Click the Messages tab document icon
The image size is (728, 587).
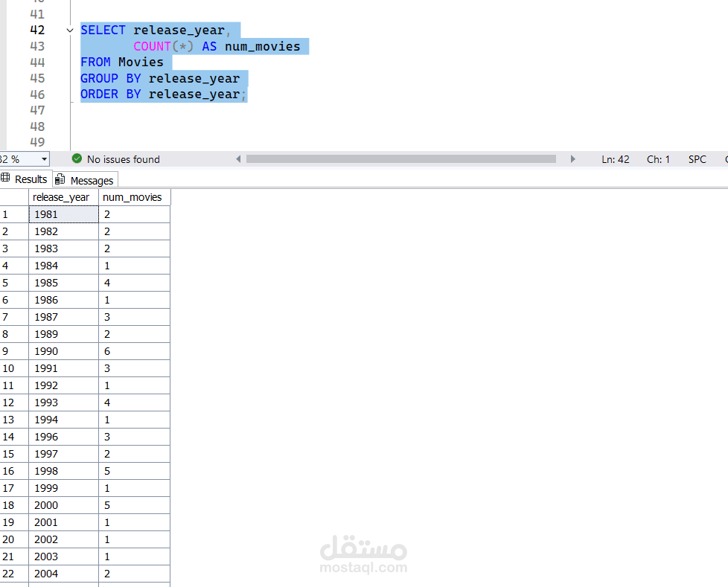coord(60,179)
